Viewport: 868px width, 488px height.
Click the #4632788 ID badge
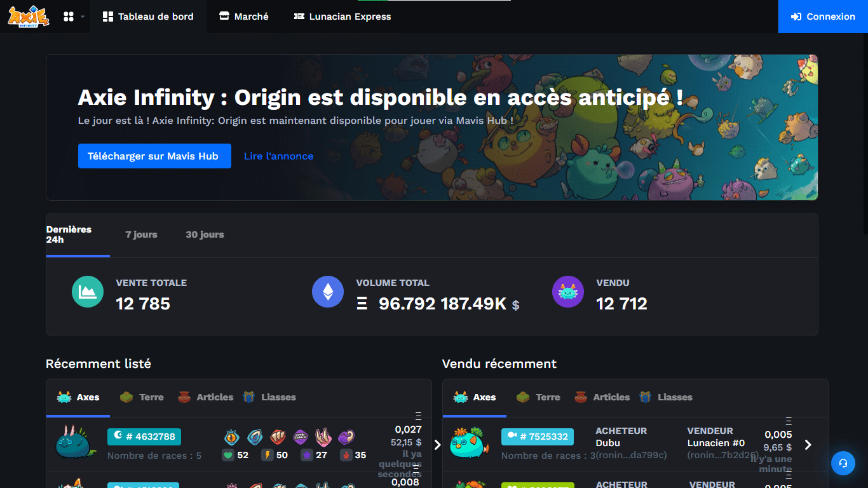pos(144,437)
